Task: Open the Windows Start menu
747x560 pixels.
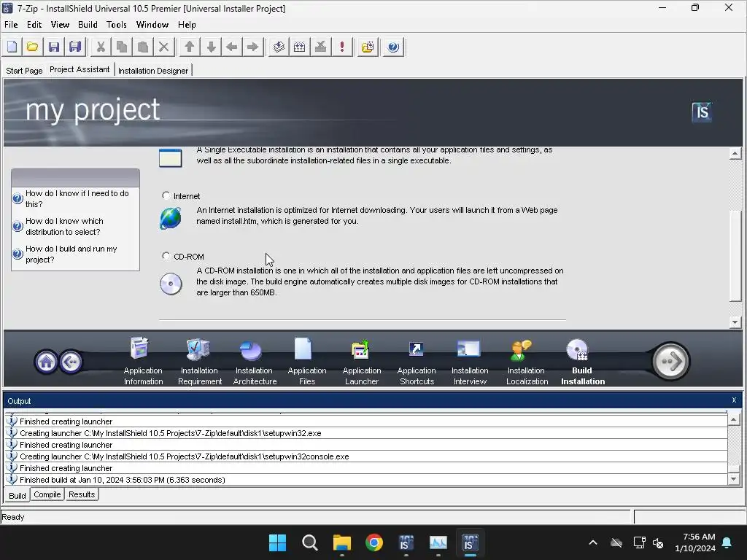Action: (x=277, y=542)
